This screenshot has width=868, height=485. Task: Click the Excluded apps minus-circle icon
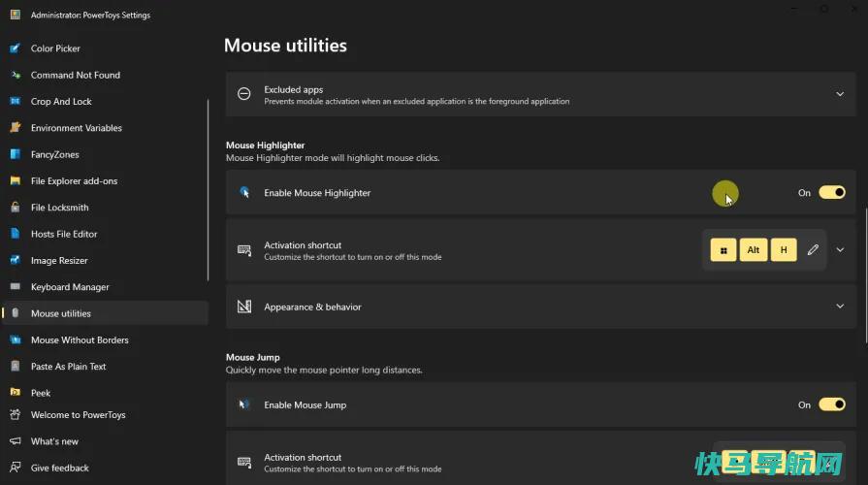pyautogui.click(x=244, y=94)
